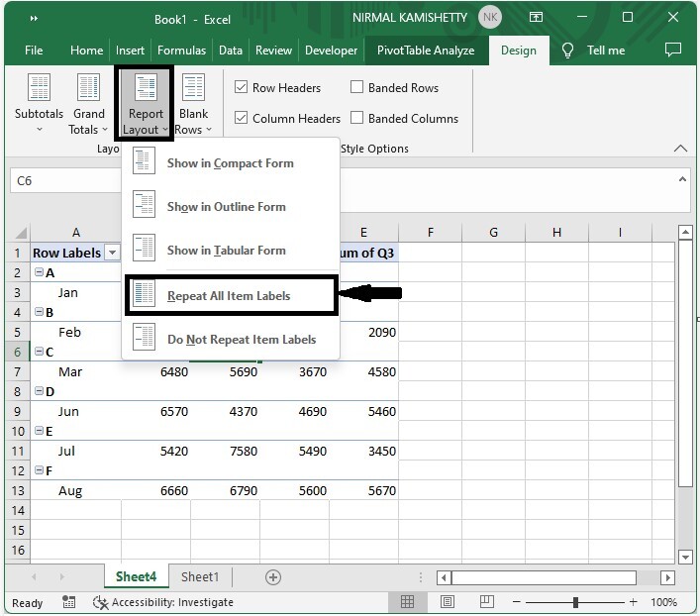Choose Show in Tabular Form
The height and width of the screenshot is (616, 700).
[226, 251]
